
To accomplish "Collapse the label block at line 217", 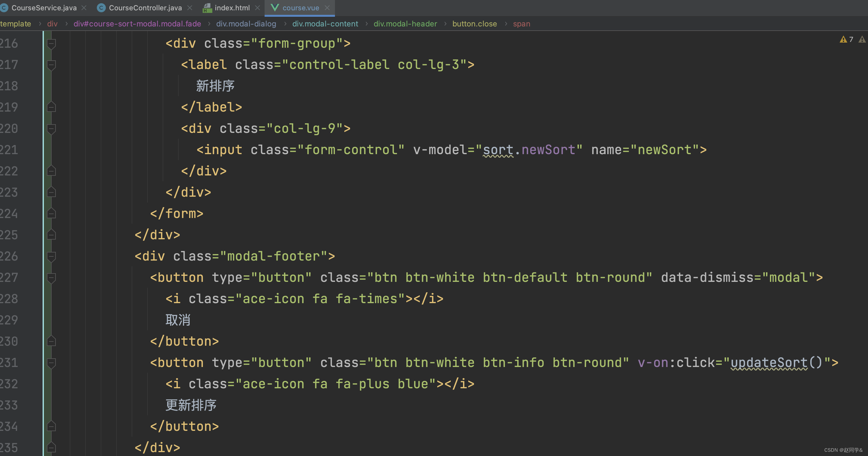I will tap(51, 65).
